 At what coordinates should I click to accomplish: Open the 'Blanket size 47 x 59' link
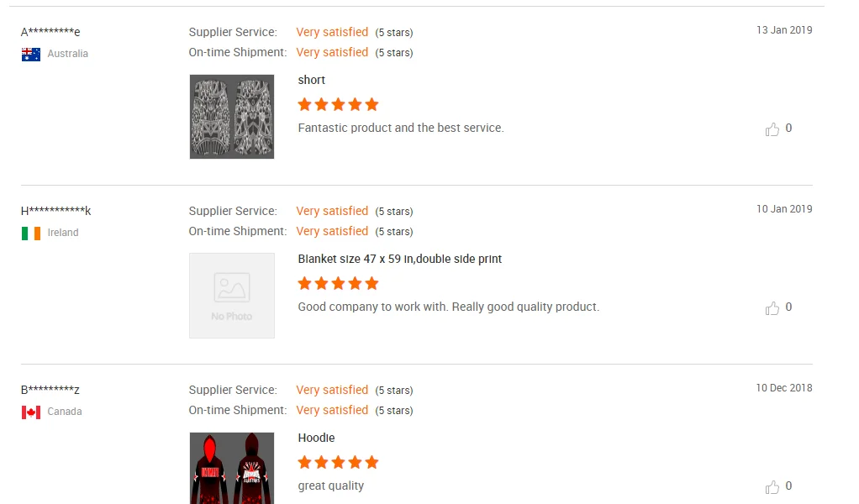coord(400,259)
